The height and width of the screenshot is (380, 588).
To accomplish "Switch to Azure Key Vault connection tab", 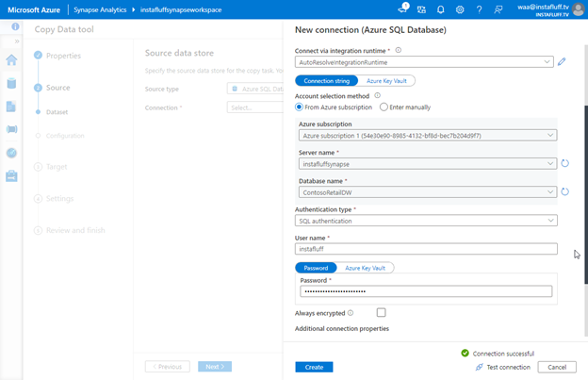I will (386, 81).
